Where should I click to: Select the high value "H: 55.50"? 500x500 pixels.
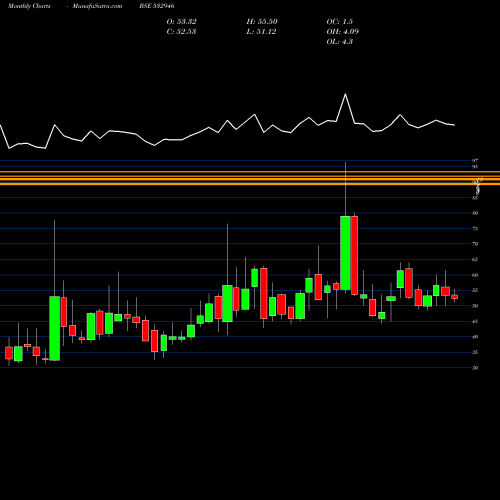[x=262, y=22]
